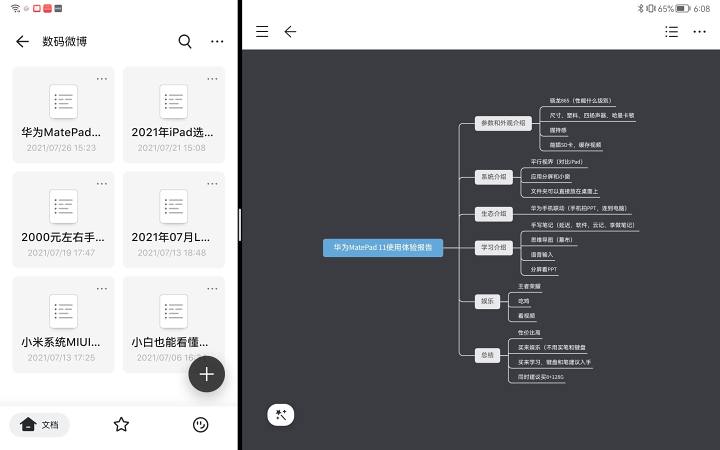Open the 华为MatePad document icon
This screenshot has height=450, width=720.
point(63,101)
